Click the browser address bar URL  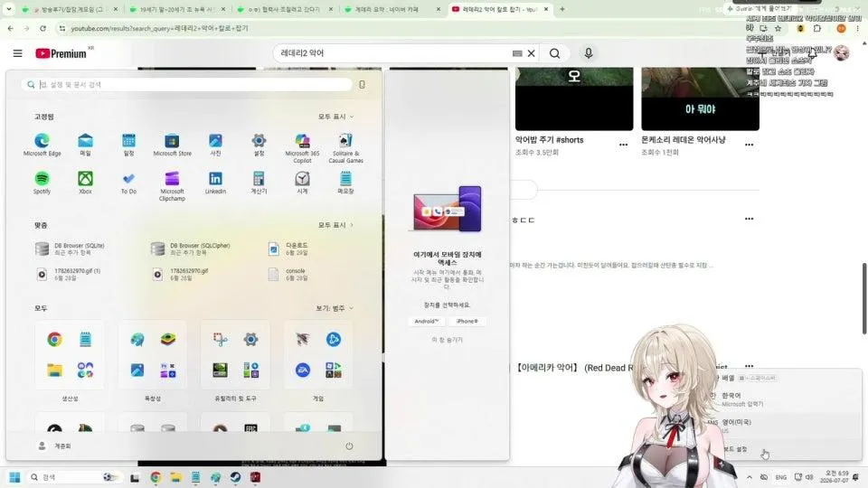pyautogui.click(x=159, y=28)
